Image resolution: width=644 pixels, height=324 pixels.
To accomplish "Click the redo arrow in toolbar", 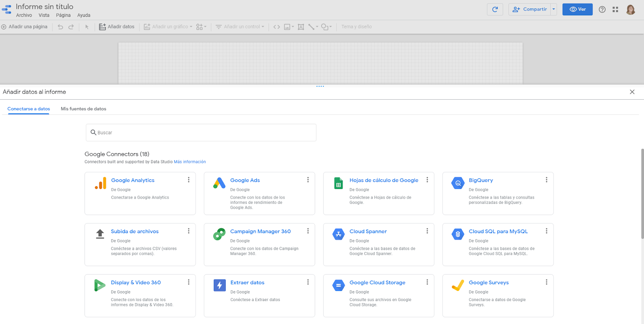I will pos(71,27).
